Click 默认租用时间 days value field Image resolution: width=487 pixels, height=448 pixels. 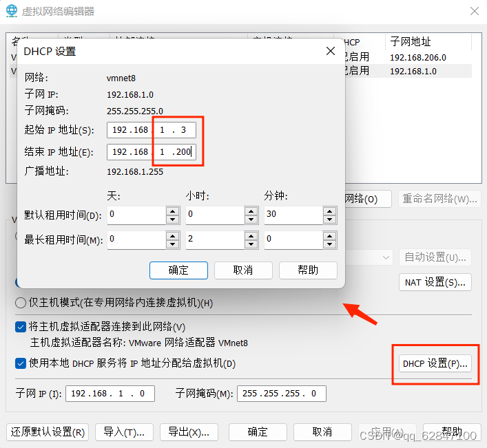click(136, 215)
